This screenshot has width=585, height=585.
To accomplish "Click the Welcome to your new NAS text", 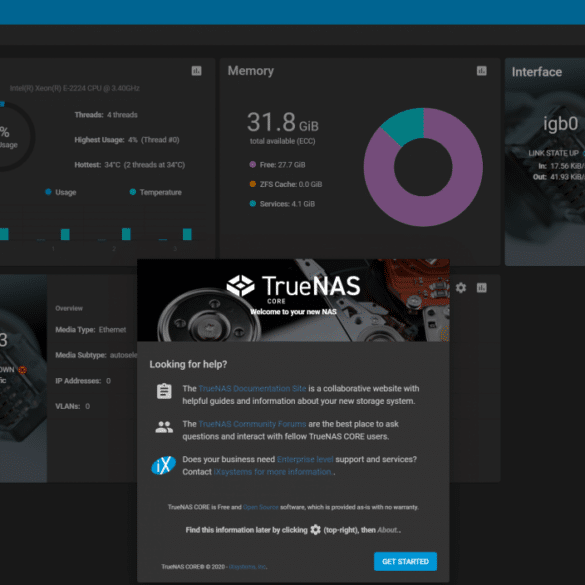I will pyautogui.click(x=293, y=312).
